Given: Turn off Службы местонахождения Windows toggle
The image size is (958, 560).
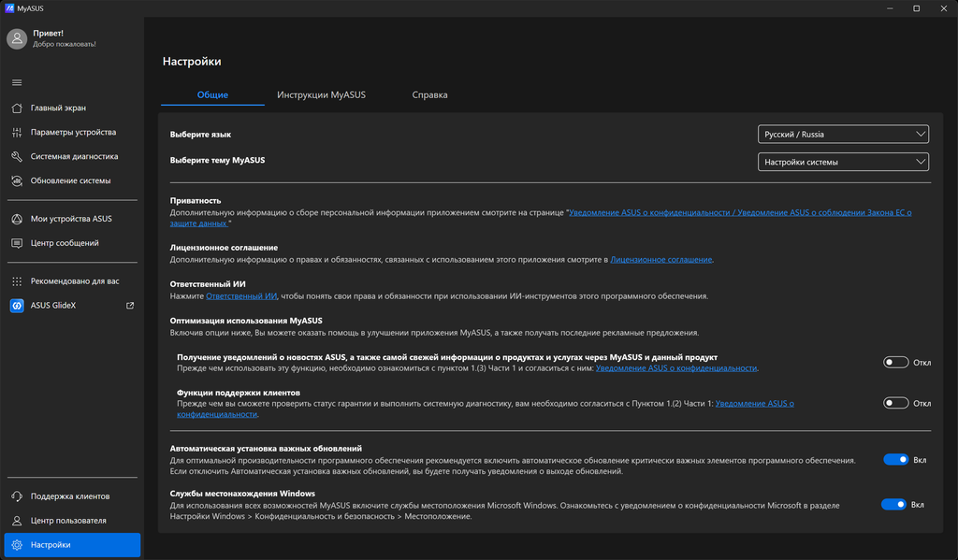Looking at the screenshot, I should [893, 505].
